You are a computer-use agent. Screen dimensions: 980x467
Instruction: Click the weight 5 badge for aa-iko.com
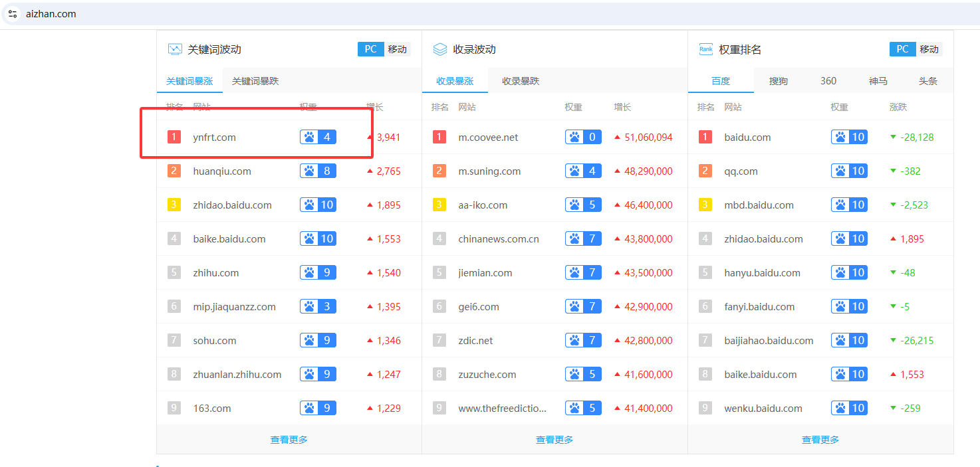click(583, 205)
